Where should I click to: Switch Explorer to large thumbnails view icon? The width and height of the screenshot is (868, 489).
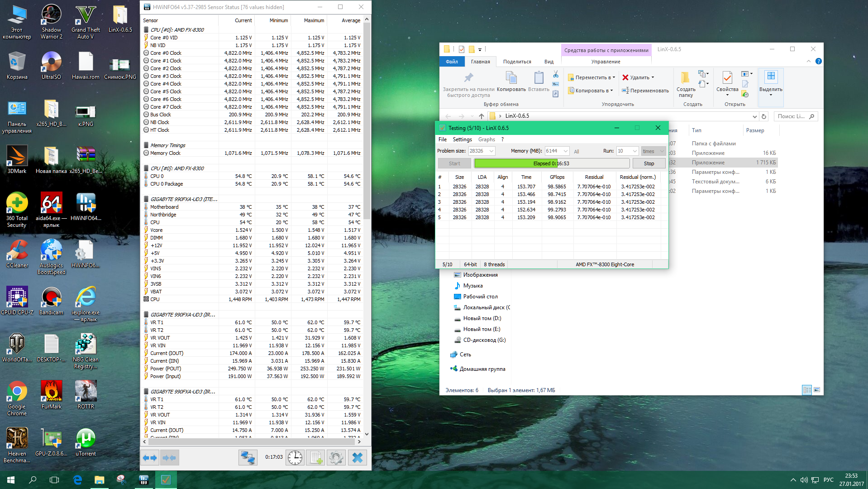pyautogui.click(x=817, y=390)
